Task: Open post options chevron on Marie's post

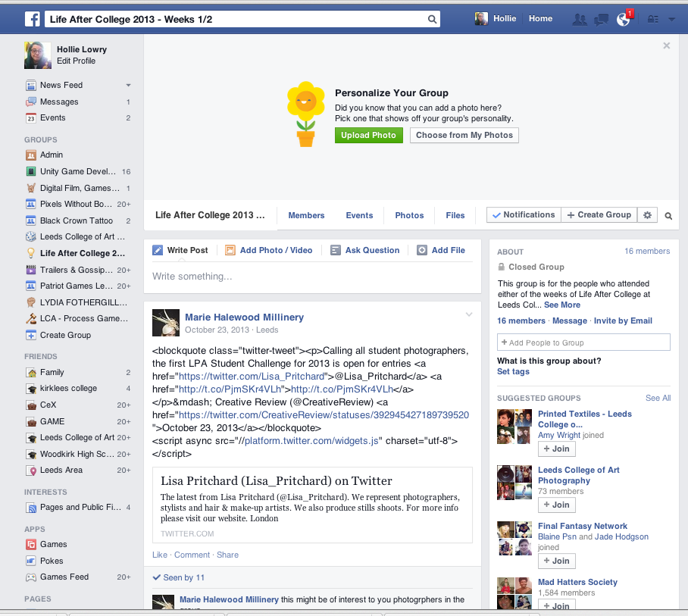Action: click(x=468, y=314)
